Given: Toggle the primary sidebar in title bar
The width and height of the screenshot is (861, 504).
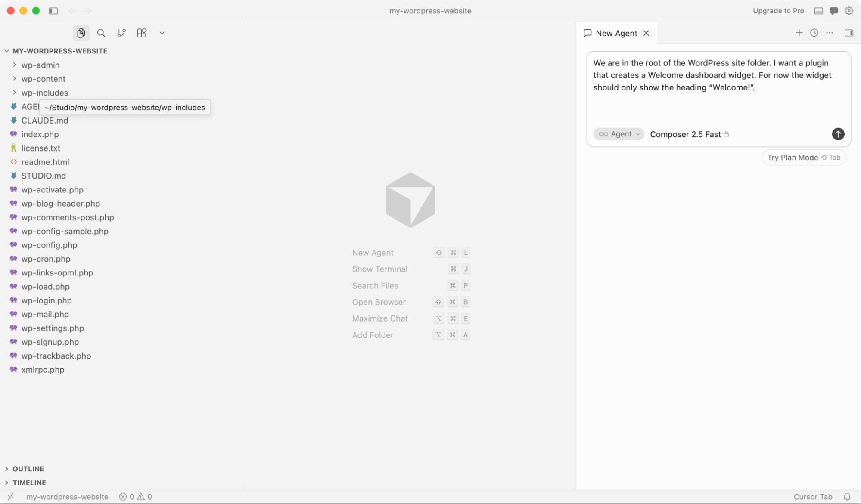Looking at the screenshot, I should (x=53, y=11).
